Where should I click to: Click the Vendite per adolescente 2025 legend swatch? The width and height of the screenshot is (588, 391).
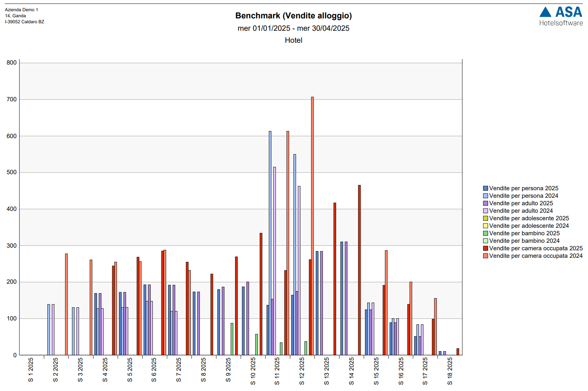pyautogui.click(x=485, y=218)
